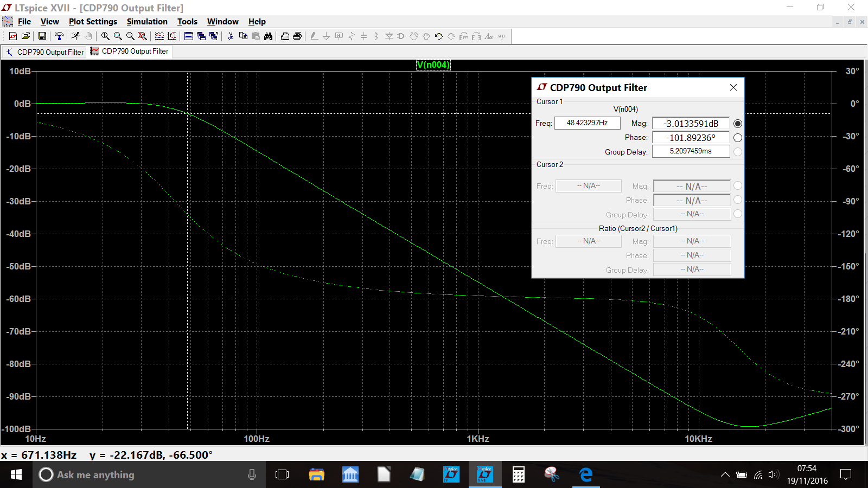Select Cursor 1 Mag radio button
Screen dimensions: 868x488
[x=738, y=124]
